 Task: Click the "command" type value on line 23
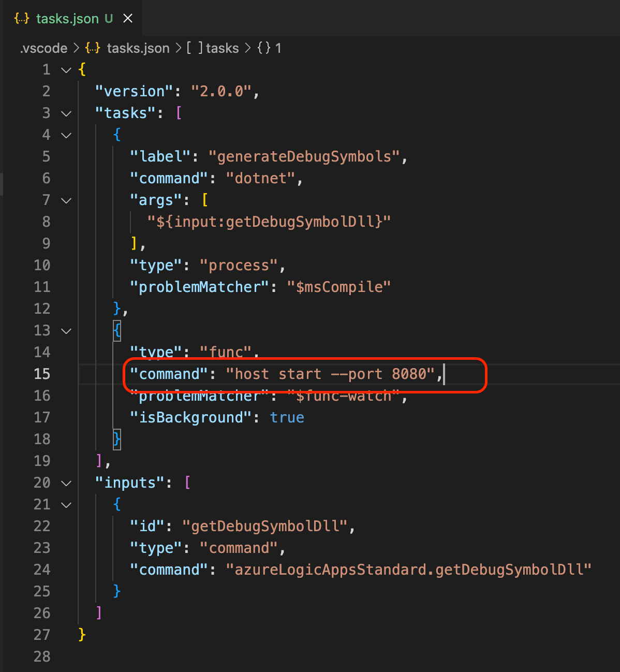point(239,548)
